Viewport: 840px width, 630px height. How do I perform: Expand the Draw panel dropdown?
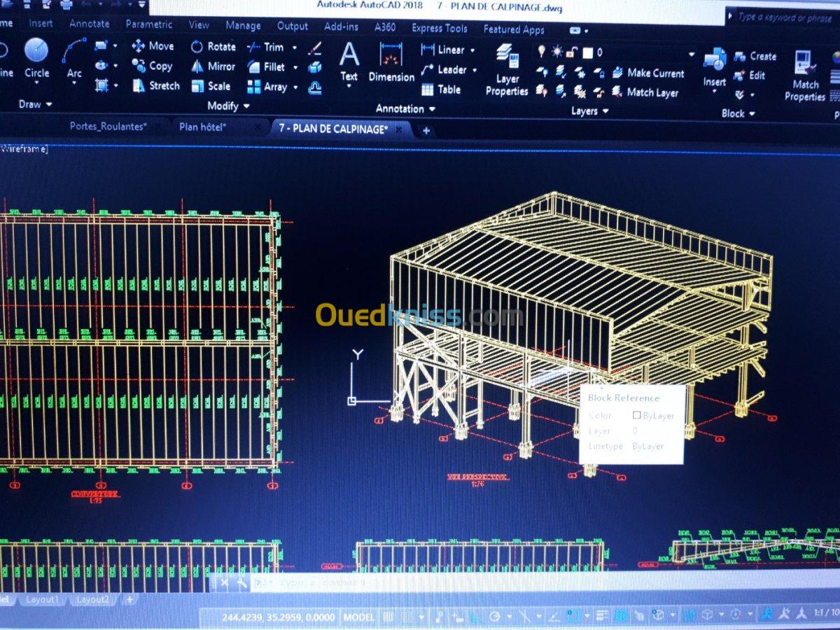coord(35,104)
